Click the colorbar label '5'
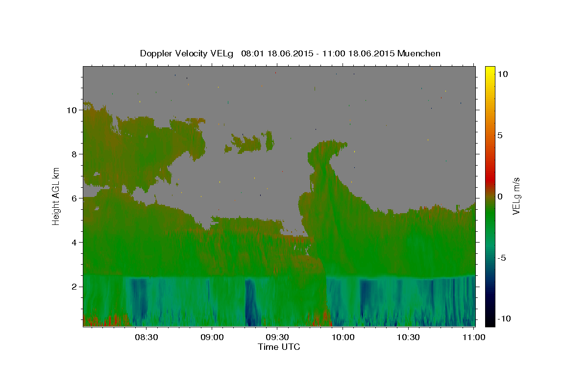This screenshot has width=588, height=392. pyautogui.click(x=500, y=135)
